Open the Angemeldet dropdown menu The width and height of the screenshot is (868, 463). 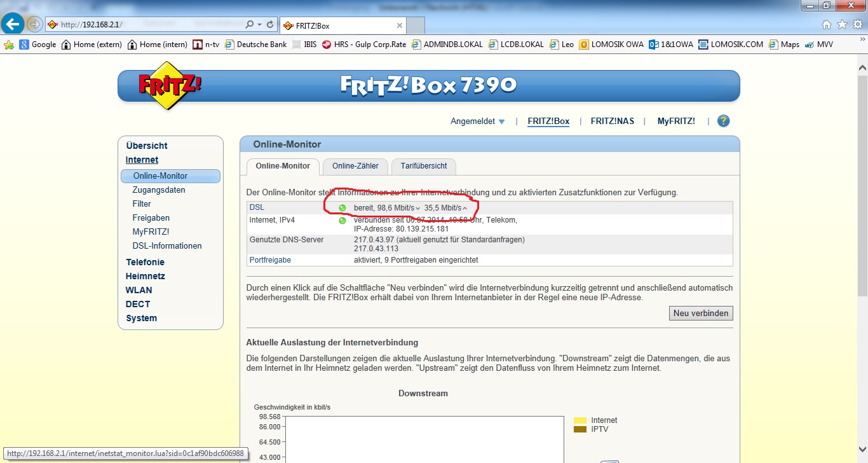coord(478,121)
